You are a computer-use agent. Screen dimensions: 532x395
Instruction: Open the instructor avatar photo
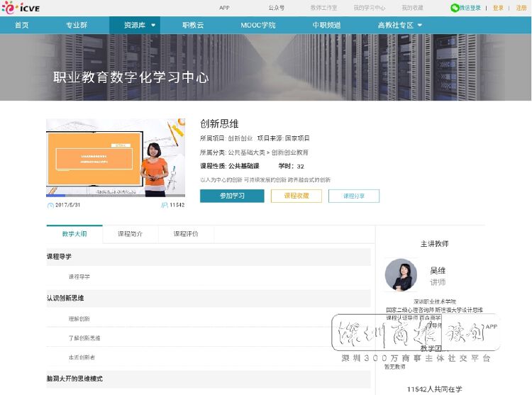[x=401, y=274]
